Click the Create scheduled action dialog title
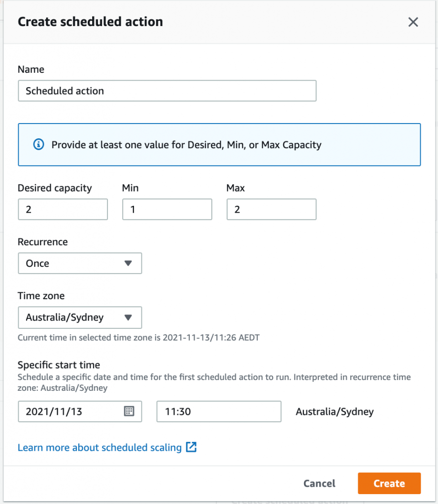 pyautogui.click(x=90, y=22)
